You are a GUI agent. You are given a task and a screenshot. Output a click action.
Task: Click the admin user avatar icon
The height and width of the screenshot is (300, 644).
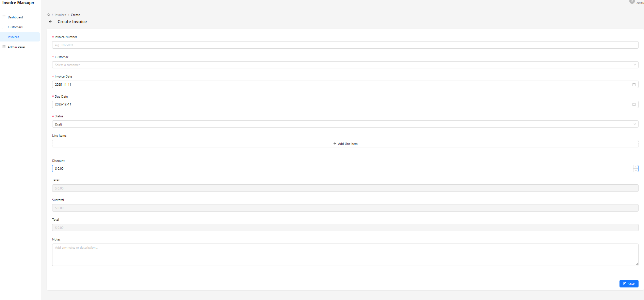(632, 2)
